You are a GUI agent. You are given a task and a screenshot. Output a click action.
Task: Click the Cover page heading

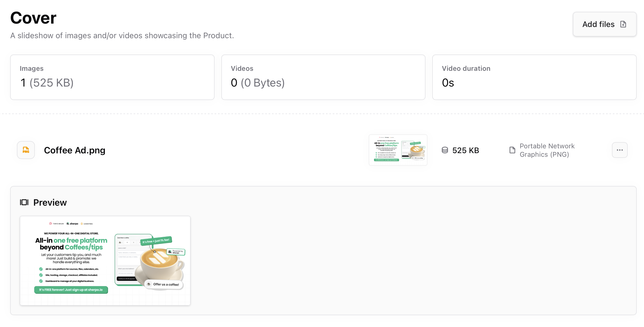(33, 18)
